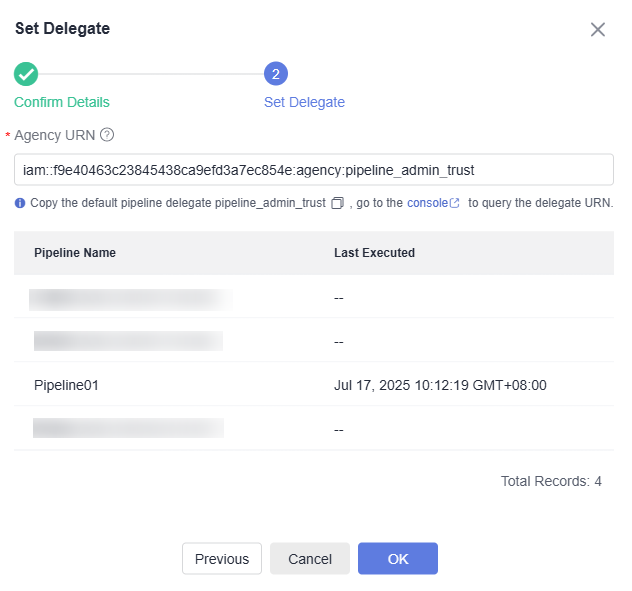This screenshot has height=591, width=632.
Task: Click the step 2 circle indicator
Action: (276, 74)
